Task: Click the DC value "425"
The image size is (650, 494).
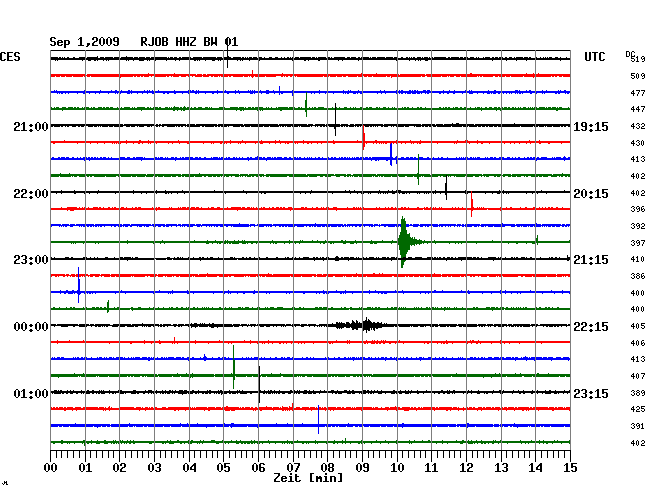Action: [638, 409]
